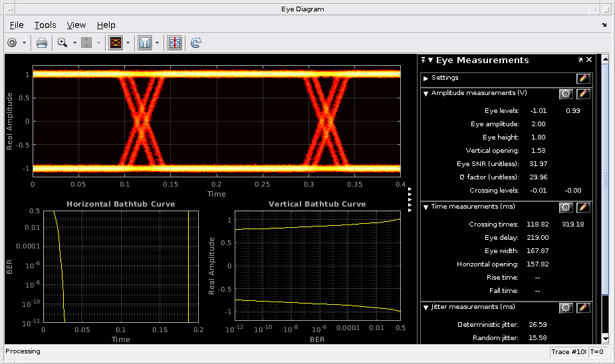Collapse the Amplitude measurements section
The image size is (615, 364).
pyautogui.click(x=426, y=94)
